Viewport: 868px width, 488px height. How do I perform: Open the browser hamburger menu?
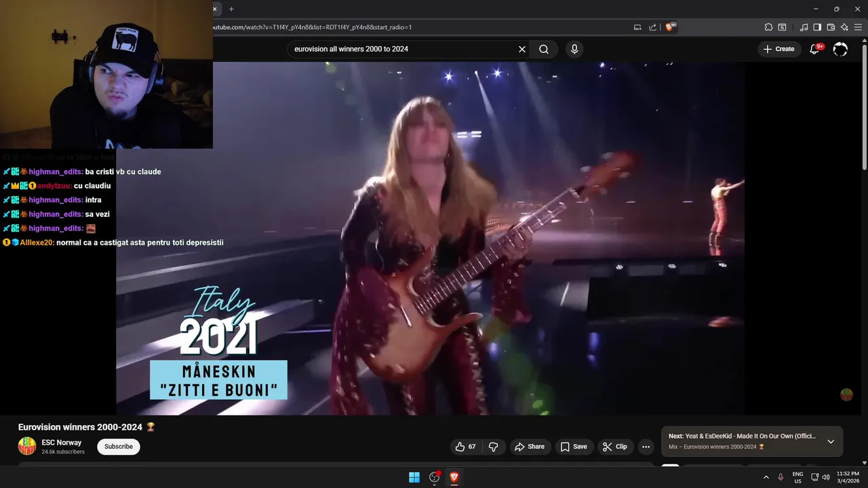pos(858,27)
